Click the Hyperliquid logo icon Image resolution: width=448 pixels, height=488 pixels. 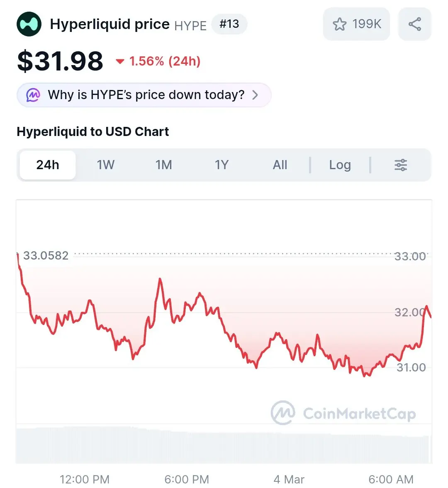pos(29,24)
